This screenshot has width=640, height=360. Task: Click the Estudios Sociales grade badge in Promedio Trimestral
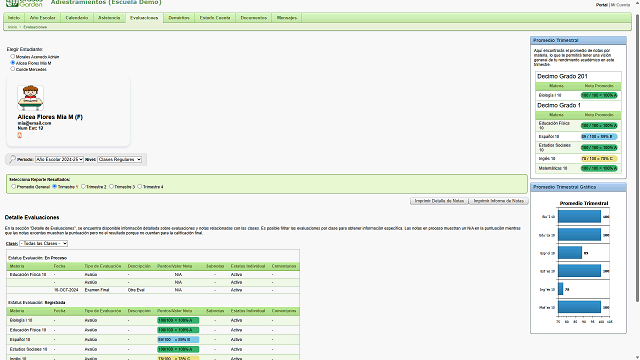click(x=599, y=147)
